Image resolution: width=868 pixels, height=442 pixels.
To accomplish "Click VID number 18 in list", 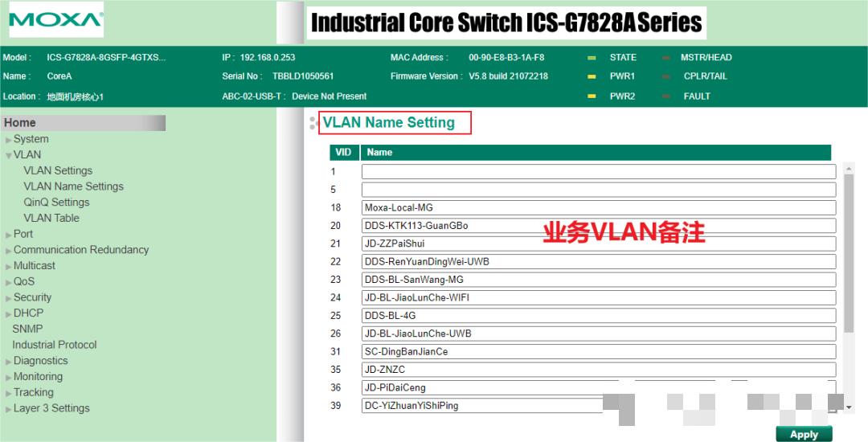I will tap(335, 207).
